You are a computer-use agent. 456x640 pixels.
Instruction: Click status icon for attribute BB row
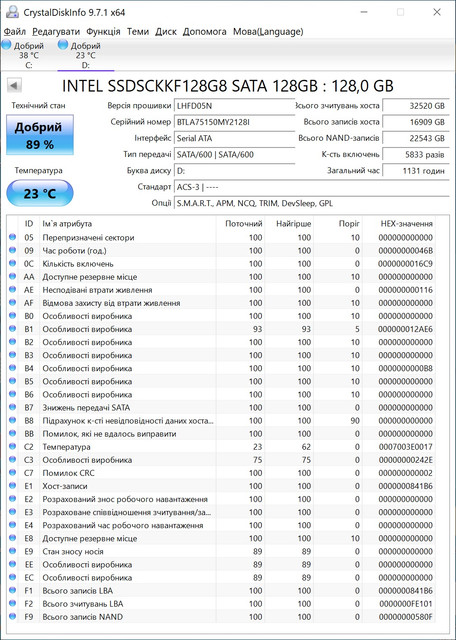tap(13, 433)
